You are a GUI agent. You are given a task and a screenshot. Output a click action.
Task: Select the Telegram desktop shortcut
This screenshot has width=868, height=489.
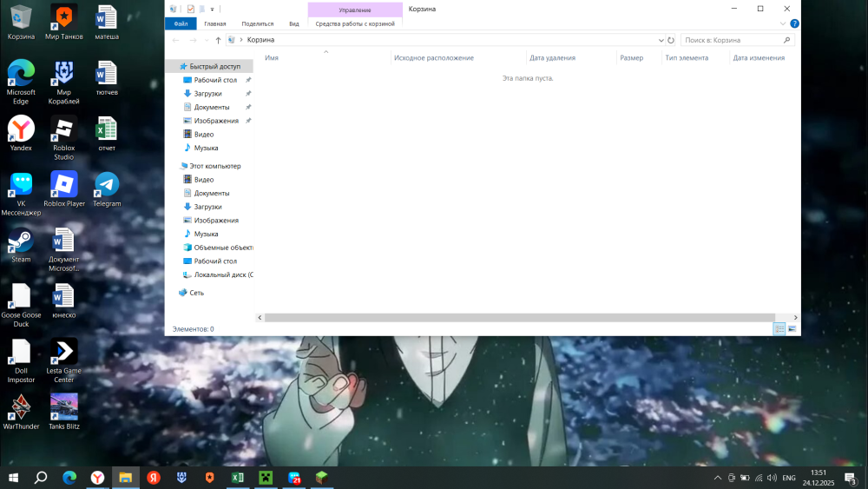click(106, 189)
